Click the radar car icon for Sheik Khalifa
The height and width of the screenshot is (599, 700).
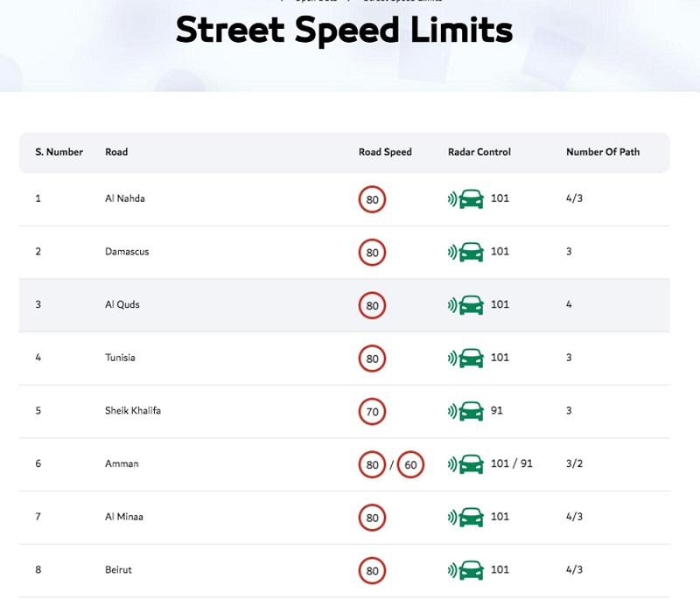(465, 411)
